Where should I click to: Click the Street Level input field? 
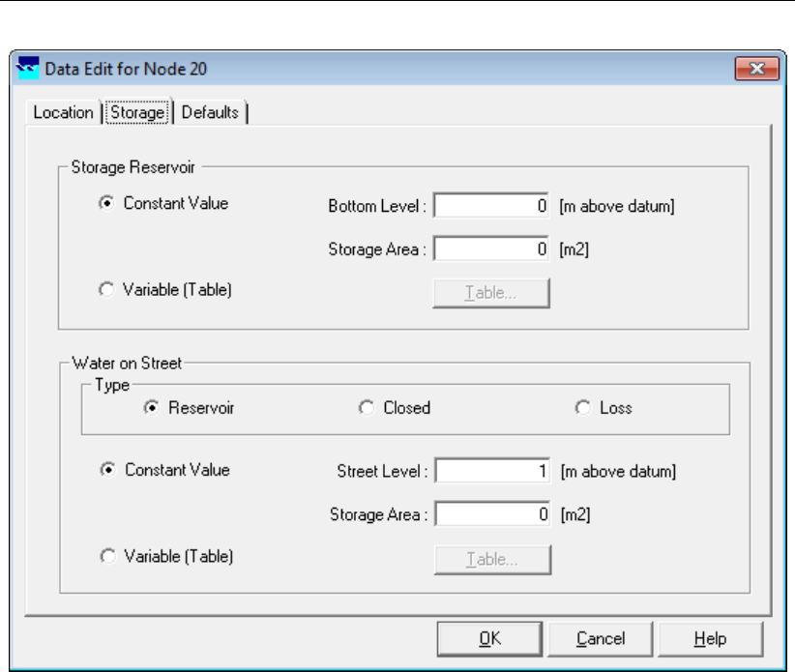[493, 473]
